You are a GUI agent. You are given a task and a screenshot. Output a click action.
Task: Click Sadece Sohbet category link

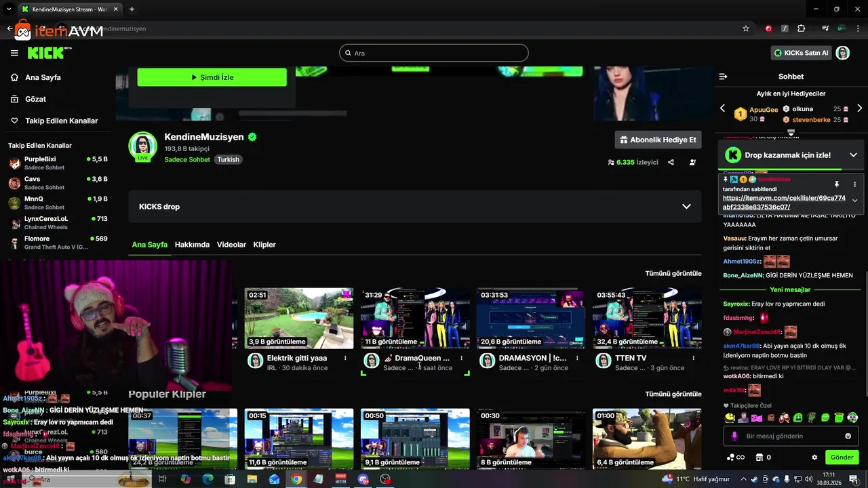pos(187,160)
